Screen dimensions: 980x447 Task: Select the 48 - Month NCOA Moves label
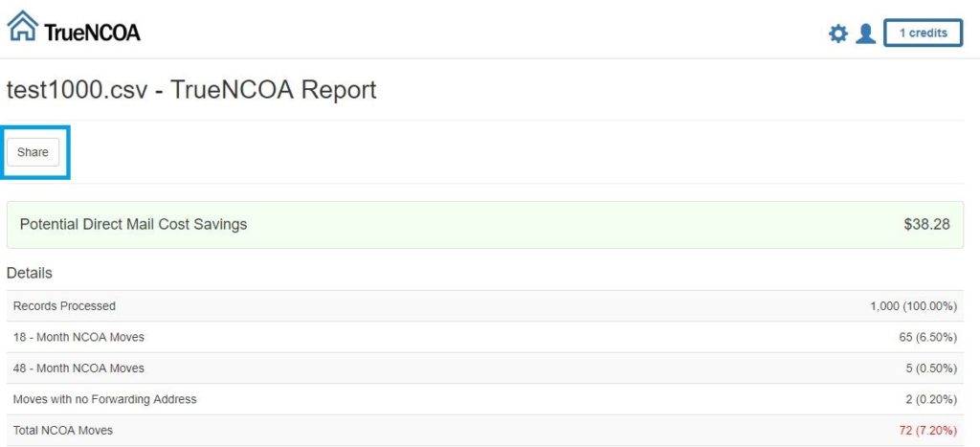point(78,369)
